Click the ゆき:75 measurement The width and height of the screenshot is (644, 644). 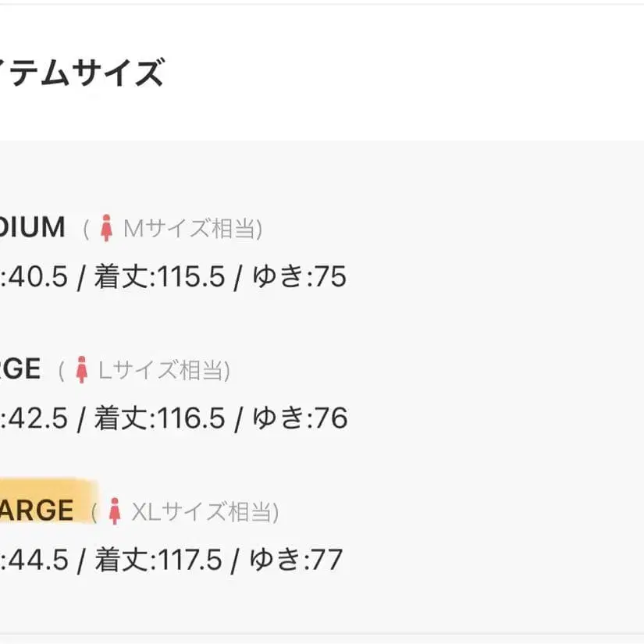[299, 277]
